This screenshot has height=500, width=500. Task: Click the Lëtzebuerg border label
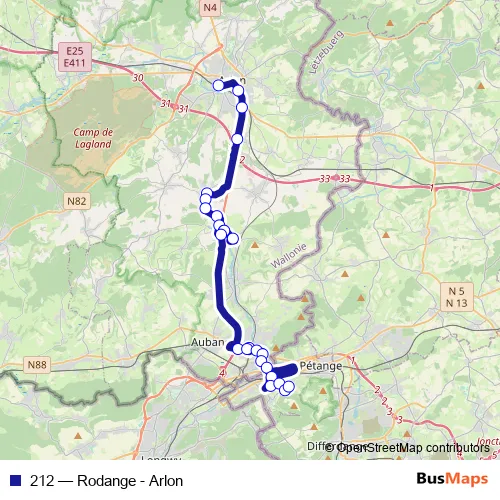[x=326, y=52]
